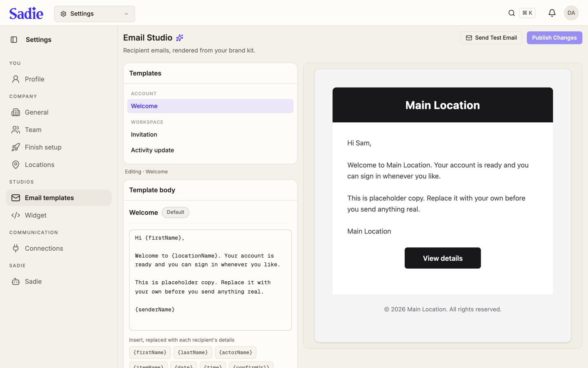Insert the {actorName} variable chip

tap(236, 352)
